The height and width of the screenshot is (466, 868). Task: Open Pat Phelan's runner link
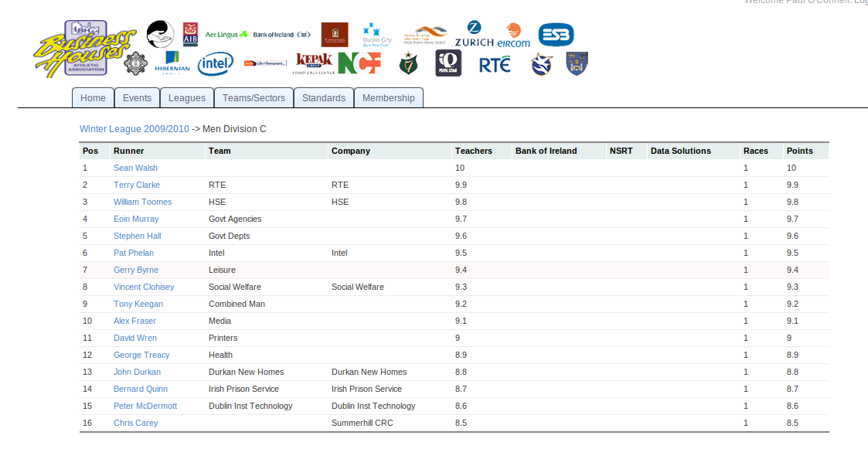pyautogui.click(x=134, y=253)
